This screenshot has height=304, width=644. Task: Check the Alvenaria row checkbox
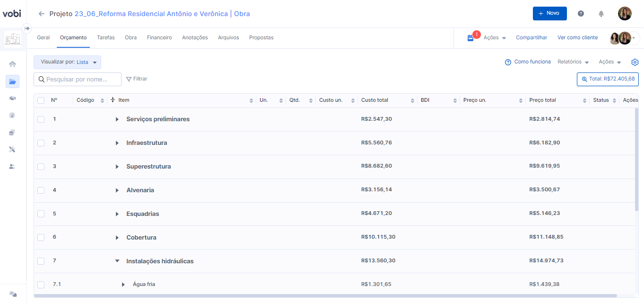pyautogui.click(x=41, y=190)
